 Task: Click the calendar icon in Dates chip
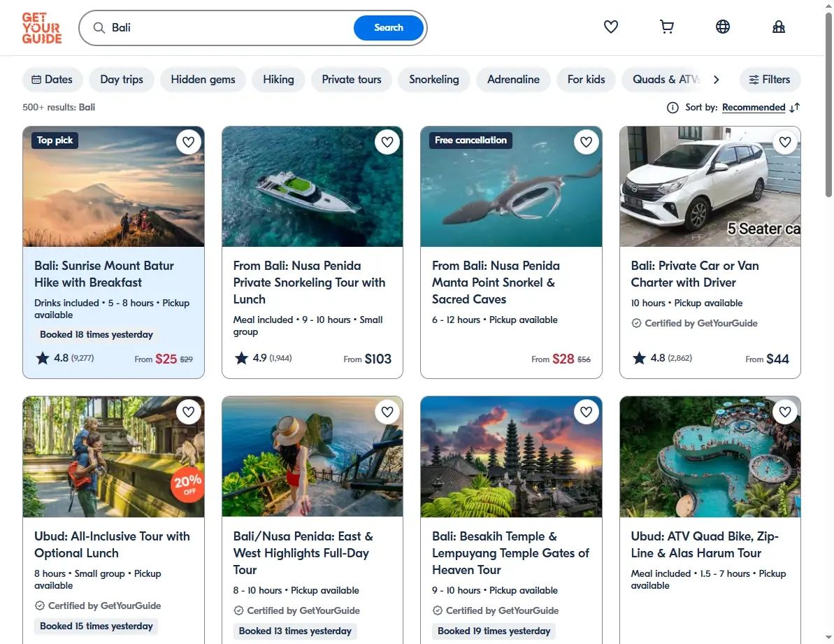36,80
